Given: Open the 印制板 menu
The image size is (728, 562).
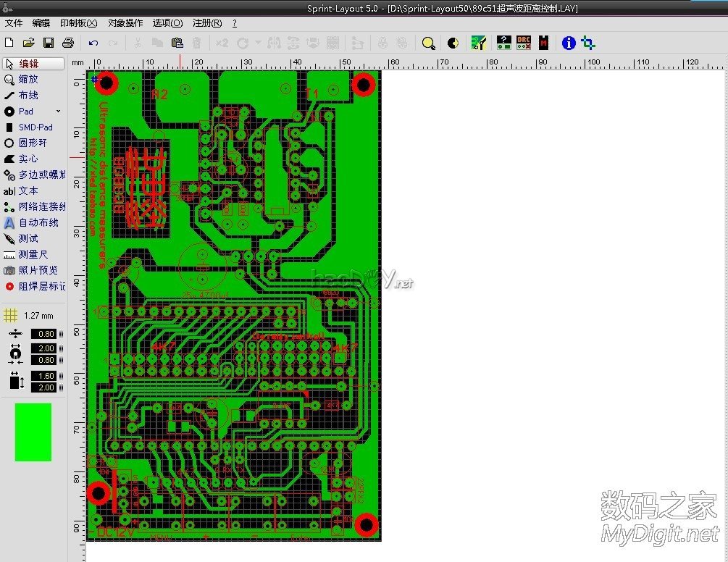Looking at the screenshot, I should (79, 23).
